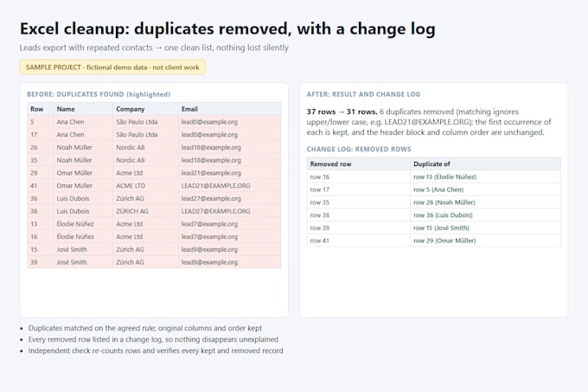Click the 'BEFORE: DUPLICATES FOUND (highlighted)' heading
The height and width of the screenshot is (392, 588).
pyautogui.click(x=99, y=94)
